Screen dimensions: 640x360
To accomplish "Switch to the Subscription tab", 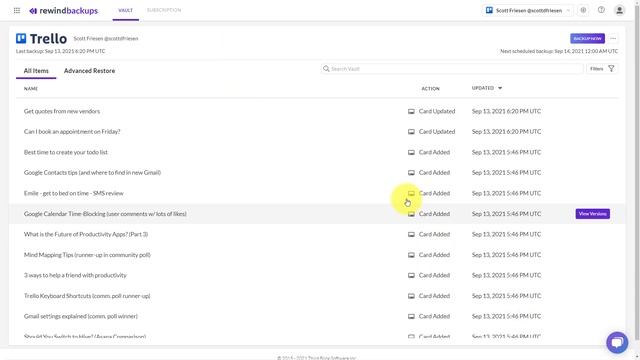I will coord(164,10).
